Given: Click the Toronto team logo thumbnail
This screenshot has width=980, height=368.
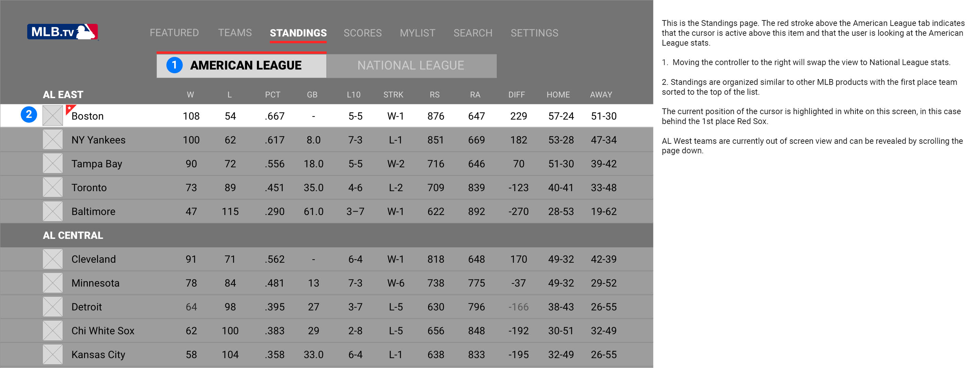Looking at the screenshot, I should tap(52, 187).
